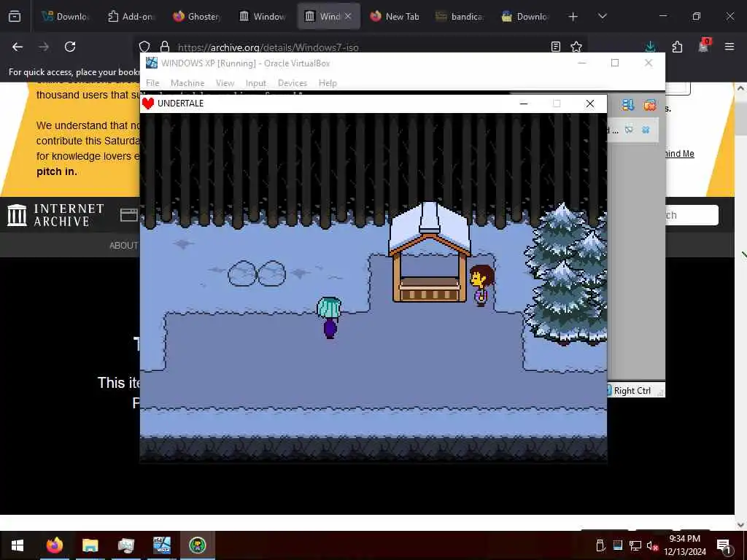
Task: Open Firefox downloads panel
Action: click(650, 47)
